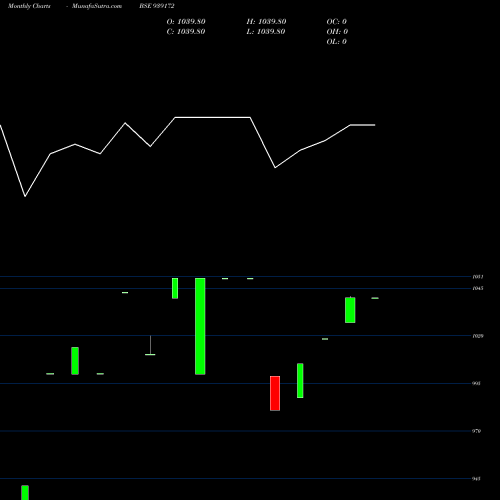Click the MunafaSutra.com label

(97, 6)
